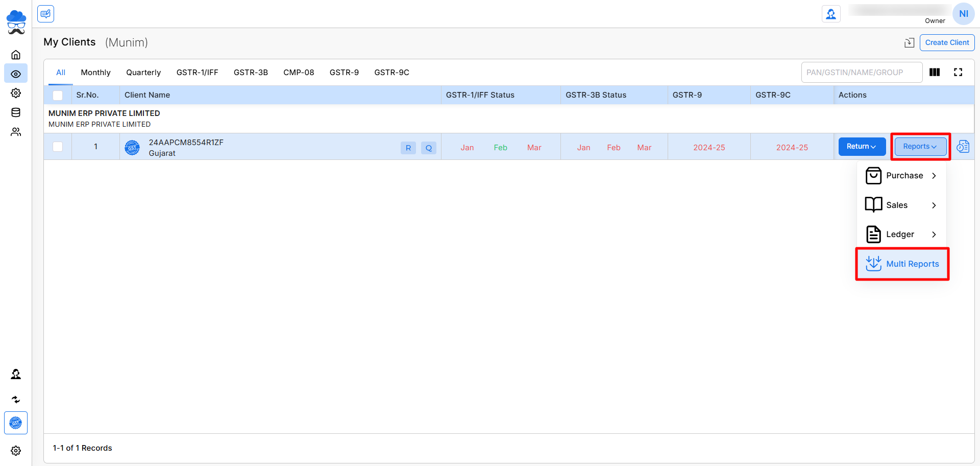Click the Create Client button
This screenshot has height=466, width=980.
[947, 43]
